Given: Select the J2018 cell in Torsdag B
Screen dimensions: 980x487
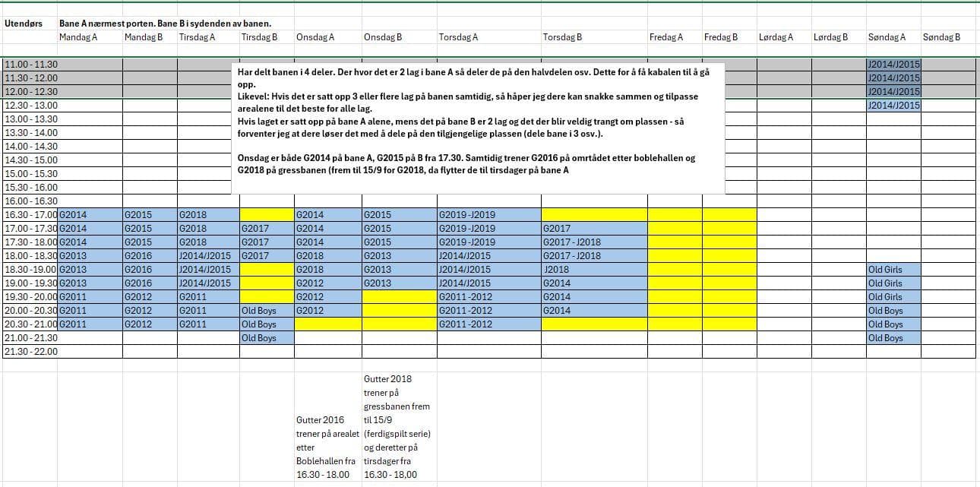Looking at the screenshot, I should click(595, 270).
